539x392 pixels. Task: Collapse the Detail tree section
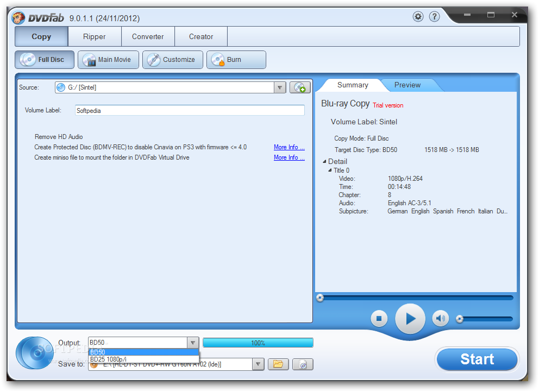point(325,161)
